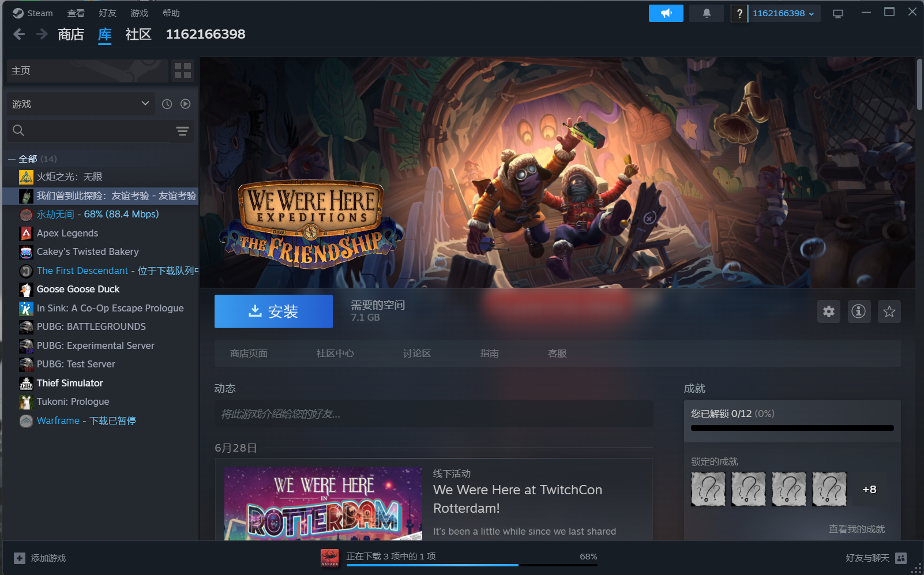Viewport: 924px width, 575px height.
Task: Show game info circle icon
Action: point(859,311)
